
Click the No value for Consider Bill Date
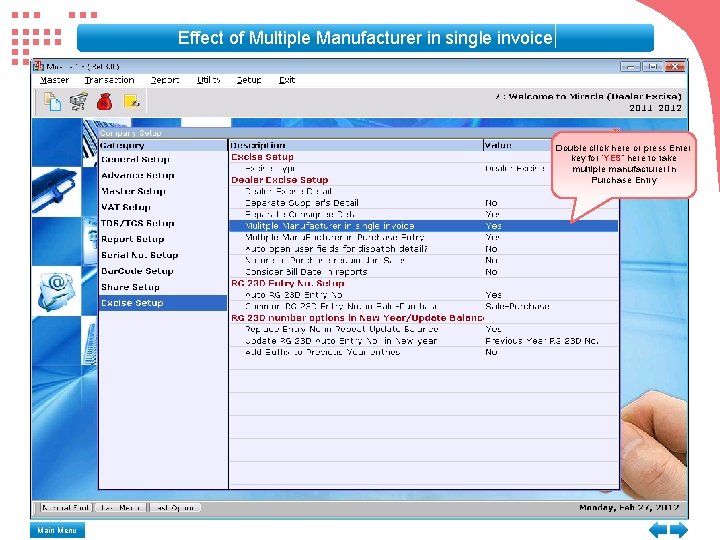(491, 272)
